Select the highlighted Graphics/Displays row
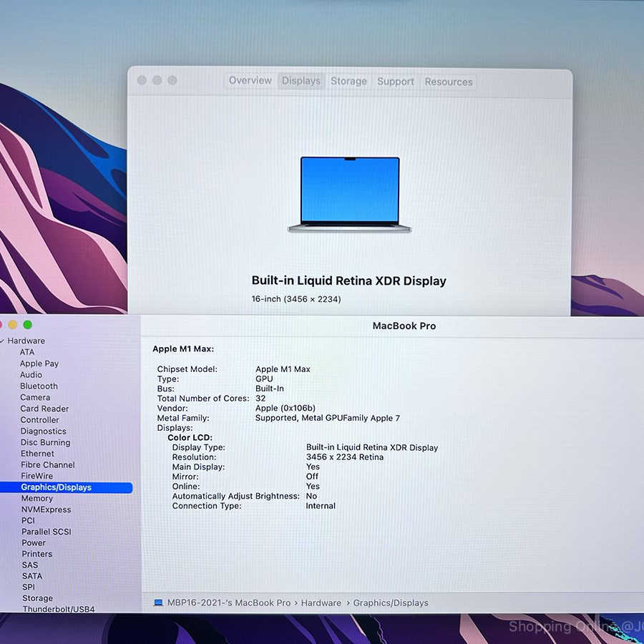 (x=66, y=487)
